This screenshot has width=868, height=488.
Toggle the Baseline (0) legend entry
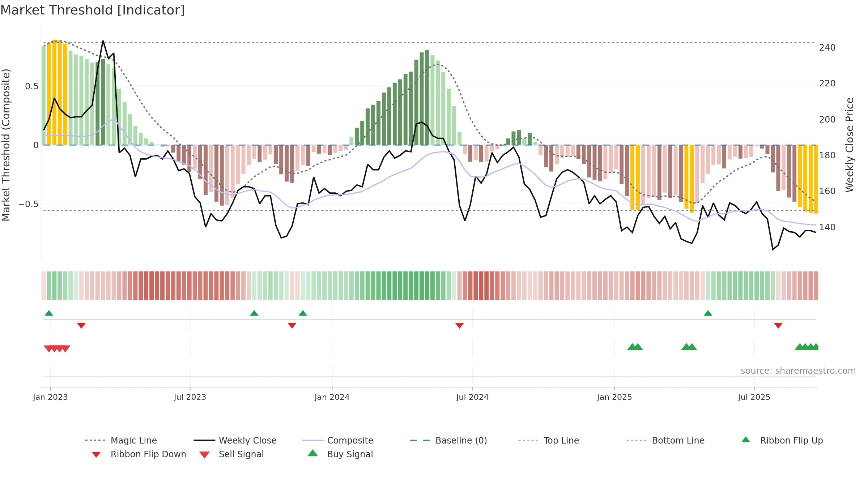[448, 440]
